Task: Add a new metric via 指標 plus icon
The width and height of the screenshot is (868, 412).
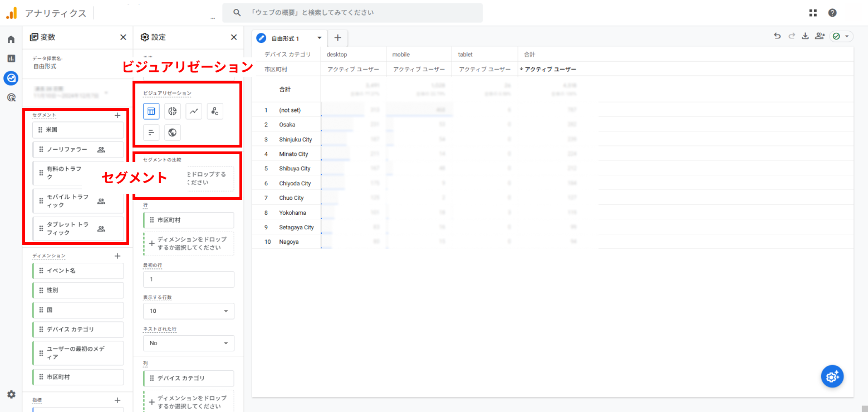Action: pos(117,400)
